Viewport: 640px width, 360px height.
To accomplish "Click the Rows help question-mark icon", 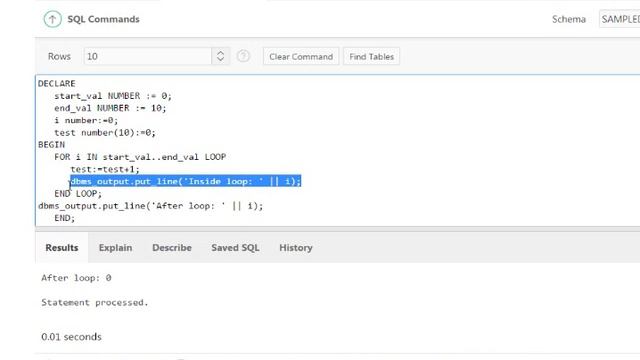I will pos(243,56).
